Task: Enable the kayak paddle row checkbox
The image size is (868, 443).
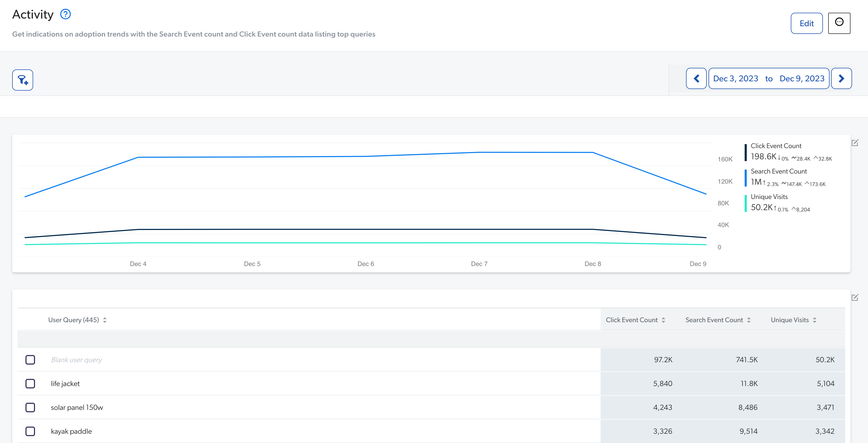Action: pos(30,431)
